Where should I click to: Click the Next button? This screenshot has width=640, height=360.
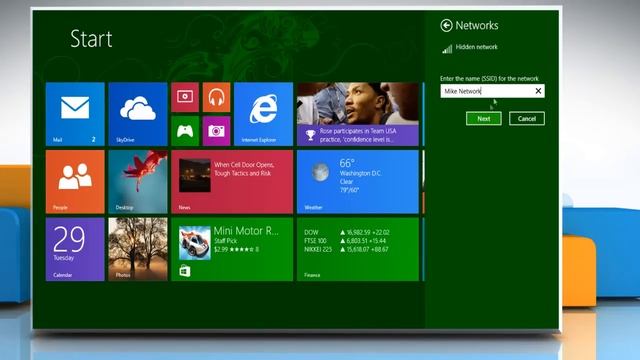(x=484, y=119)
